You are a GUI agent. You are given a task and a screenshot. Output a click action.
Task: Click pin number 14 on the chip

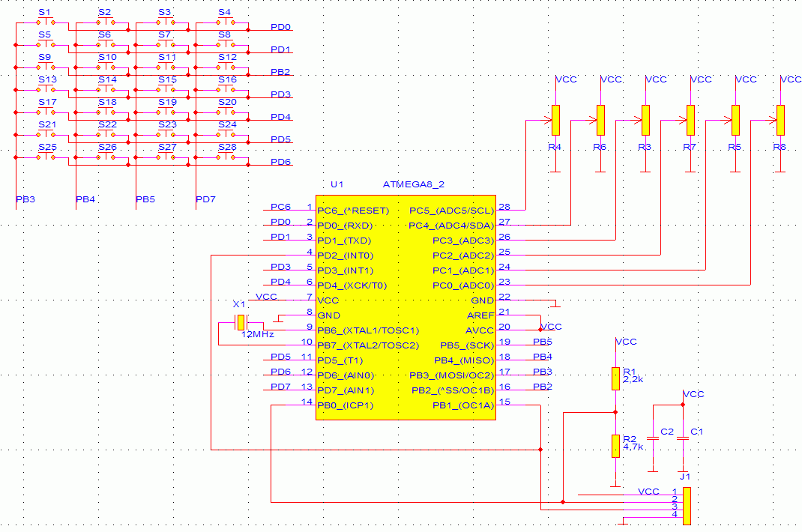(307, 402)
